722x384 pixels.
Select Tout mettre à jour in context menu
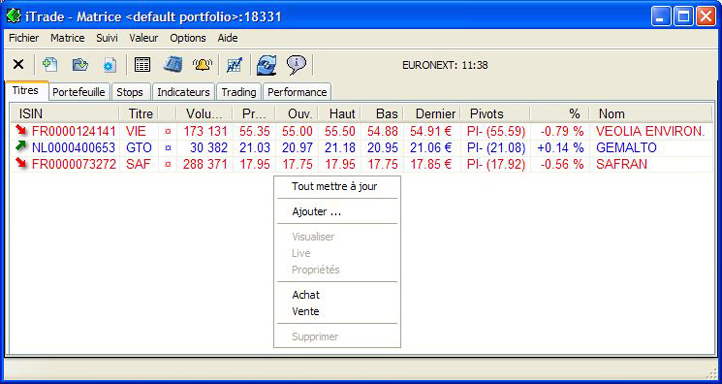(x=334, y=186)
